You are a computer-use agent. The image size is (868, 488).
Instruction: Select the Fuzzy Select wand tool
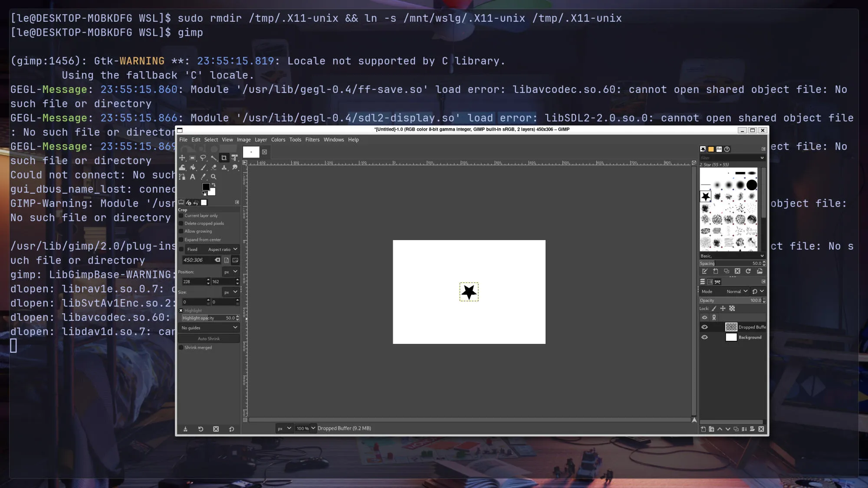pyautogui.click(x=214, y=158)
